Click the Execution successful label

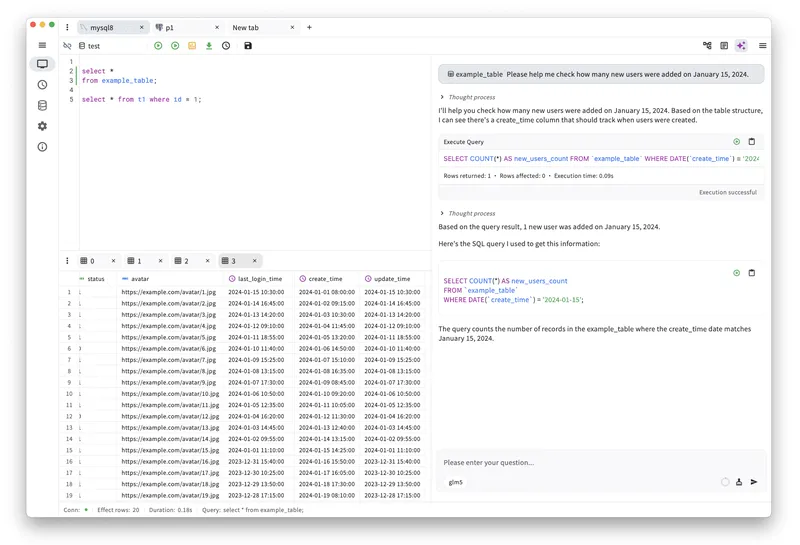coord(728,192)
